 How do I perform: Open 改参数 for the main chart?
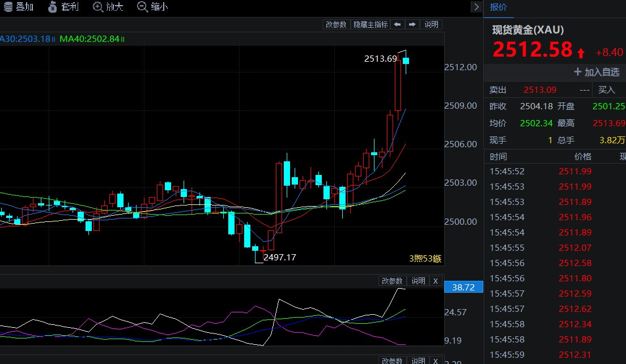point(336,24)
